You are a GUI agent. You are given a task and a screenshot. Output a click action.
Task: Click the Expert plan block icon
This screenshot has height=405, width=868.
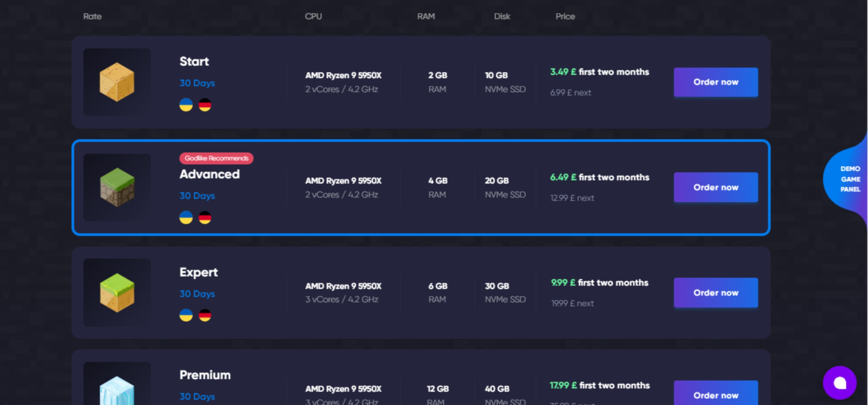(117, 293)
